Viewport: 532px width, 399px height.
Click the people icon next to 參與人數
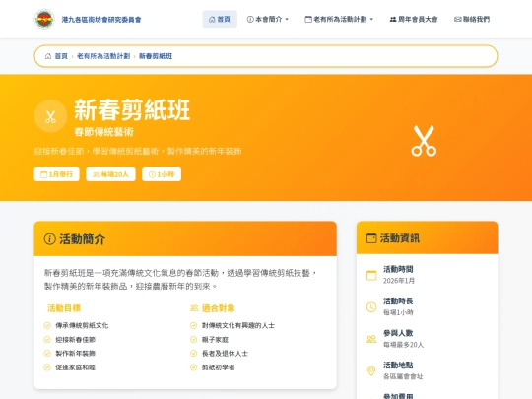click(371, 339)
